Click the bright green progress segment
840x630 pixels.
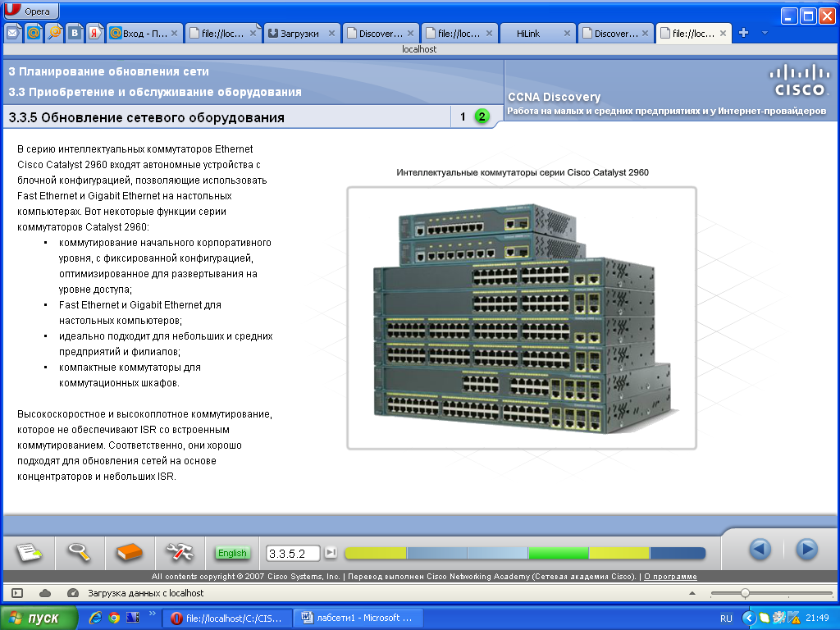[x=558, y=554]
